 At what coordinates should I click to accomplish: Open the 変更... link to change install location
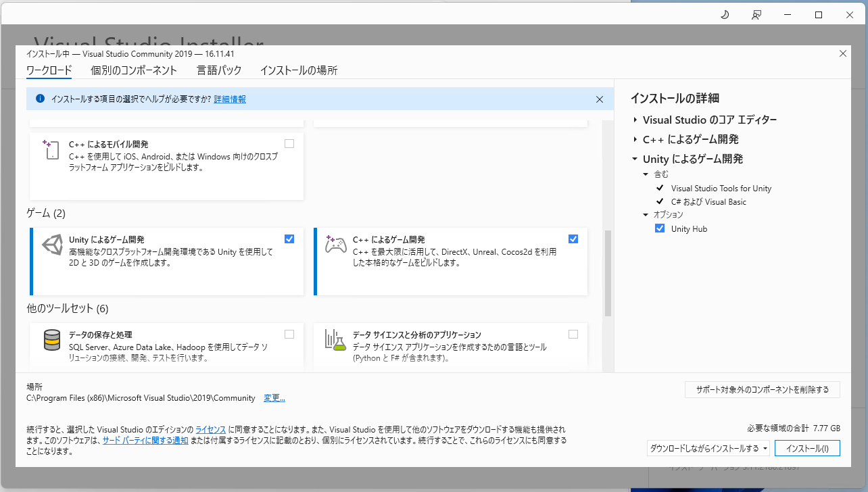point(274,397)
